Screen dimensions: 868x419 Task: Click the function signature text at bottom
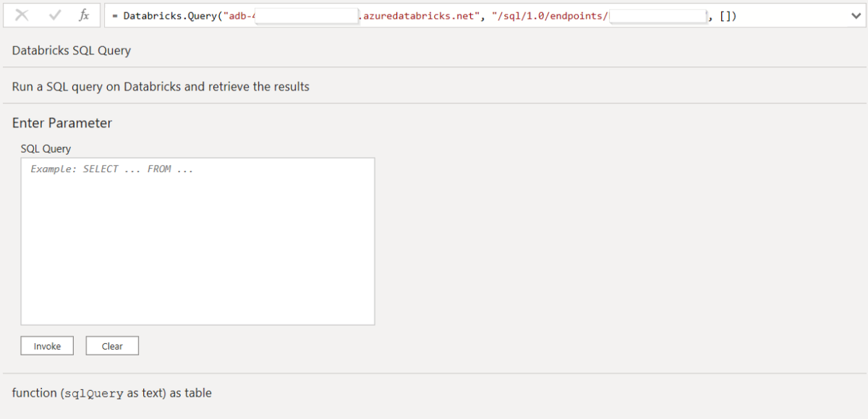[111, 393]
